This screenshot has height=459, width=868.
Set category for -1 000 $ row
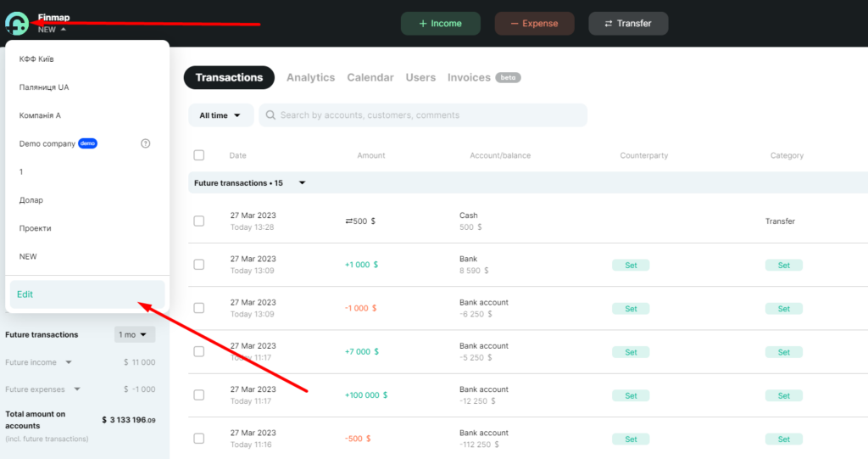[x=784, y=309]
